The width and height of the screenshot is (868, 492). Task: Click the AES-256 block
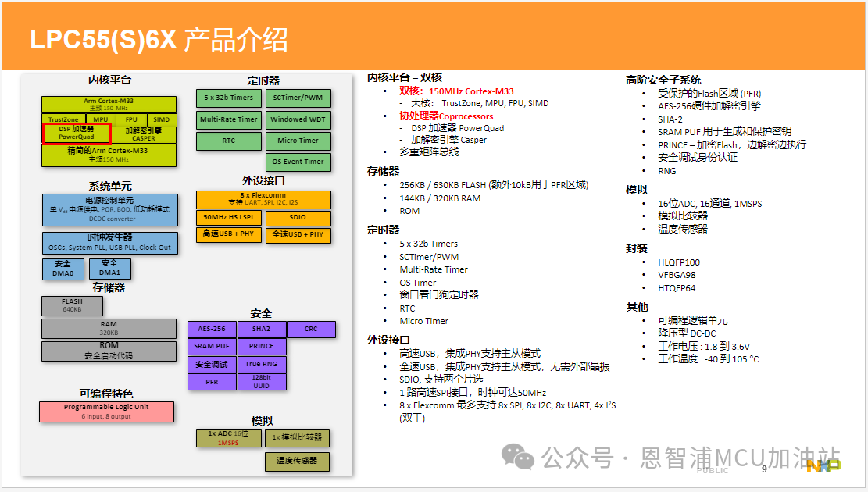(x=212, y=330)
